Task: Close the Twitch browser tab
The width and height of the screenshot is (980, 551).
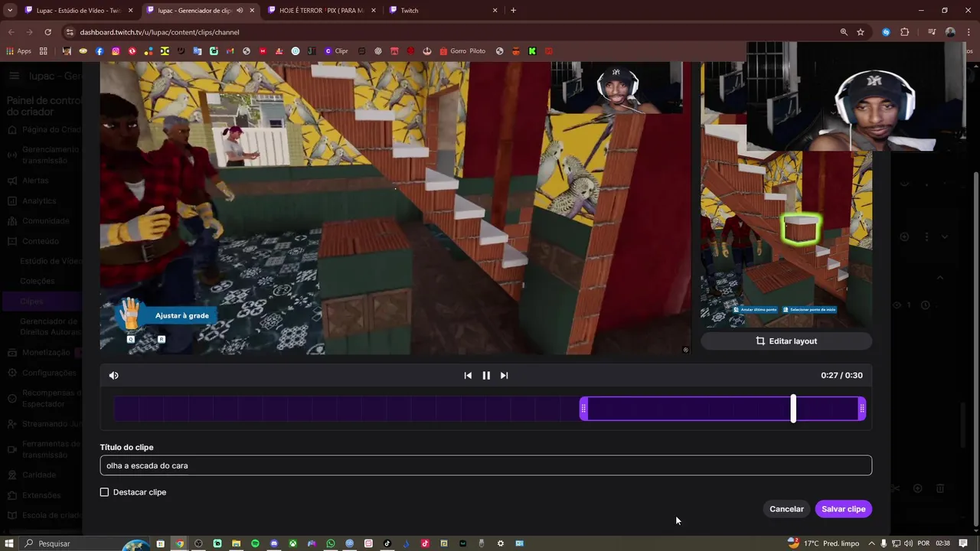Action: pyautogui.click(x=495, y=10)
